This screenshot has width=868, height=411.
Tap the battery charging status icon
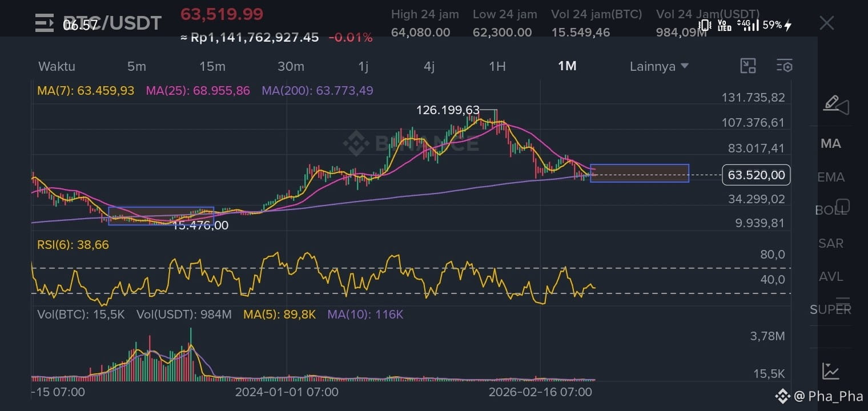coord(789,25)
